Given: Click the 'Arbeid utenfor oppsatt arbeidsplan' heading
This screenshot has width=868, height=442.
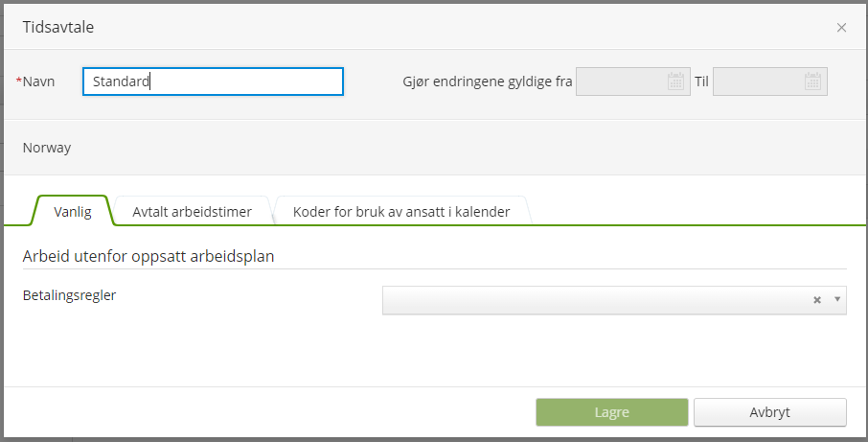Looking at the screenshot, I should point(148,256).
